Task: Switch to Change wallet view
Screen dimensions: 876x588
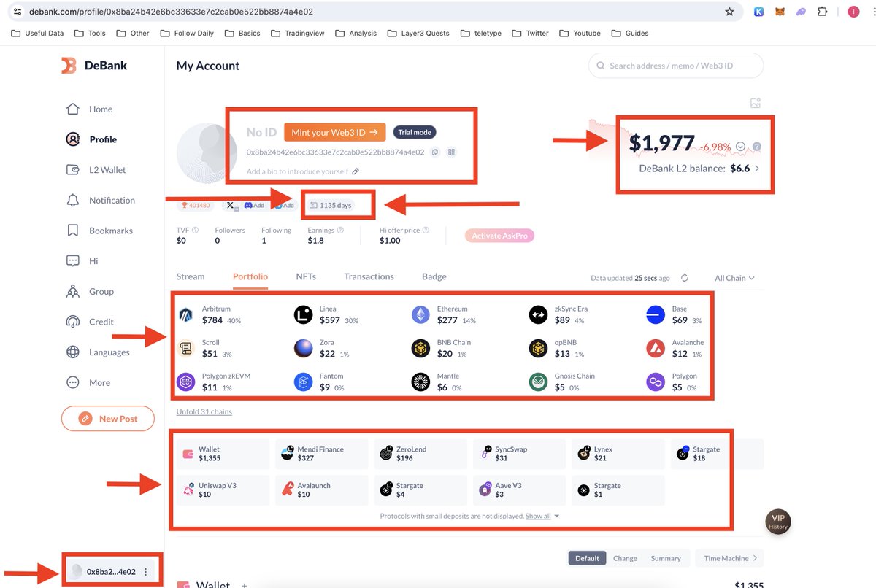Action: pyautogui.click(x=625, y=558)
